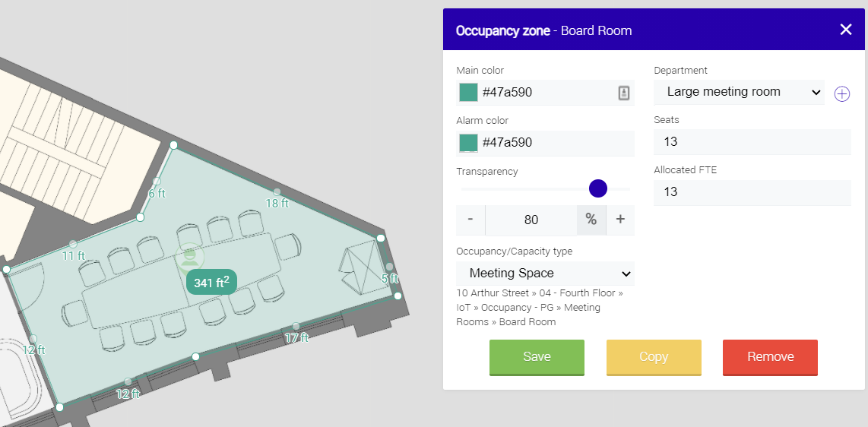Click the 341 ft² area label
868x427 pixels.
tap(211, 283)
